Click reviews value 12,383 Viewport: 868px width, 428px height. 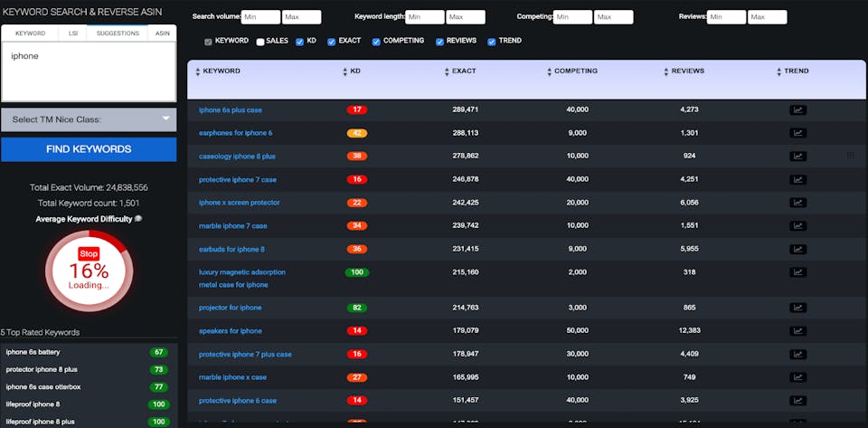tap(689, 330)
